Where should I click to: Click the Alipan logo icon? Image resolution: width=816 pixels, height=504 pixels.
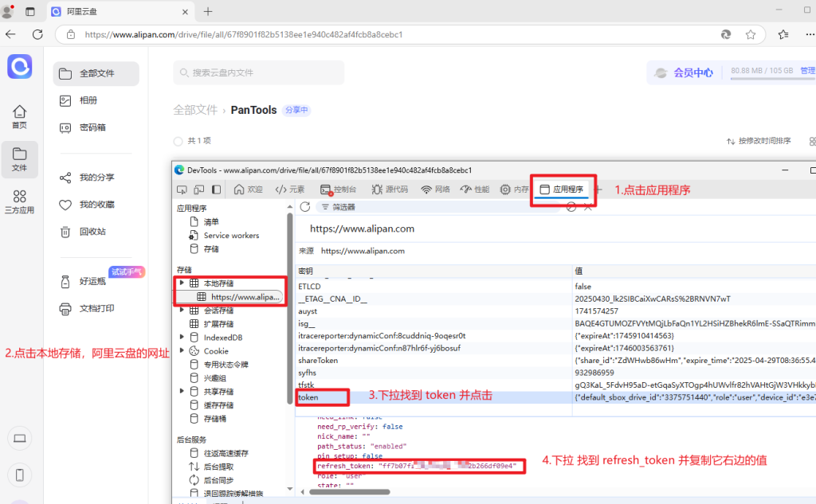(20, 67)
